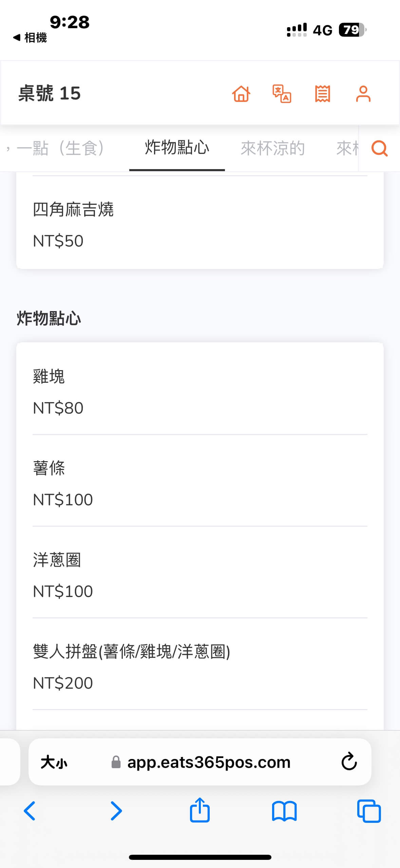This screenshot has width=400, height=868.
Task: Switch to 一點（生食）category tab
Action: 60,148
